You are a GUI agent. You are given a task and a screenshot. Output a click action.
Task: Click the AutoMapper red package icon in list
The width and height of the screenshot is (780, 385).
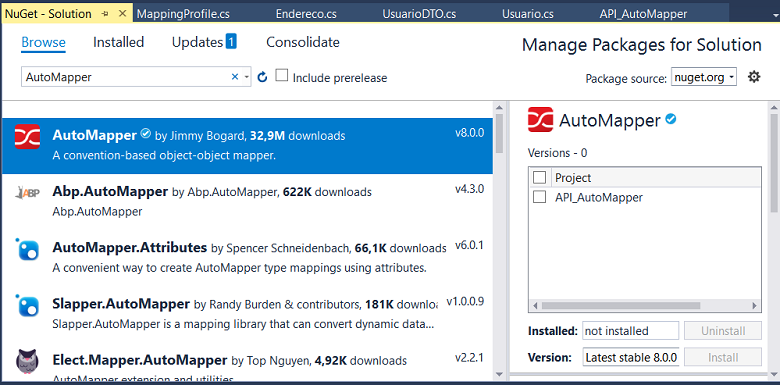(27, 136)
